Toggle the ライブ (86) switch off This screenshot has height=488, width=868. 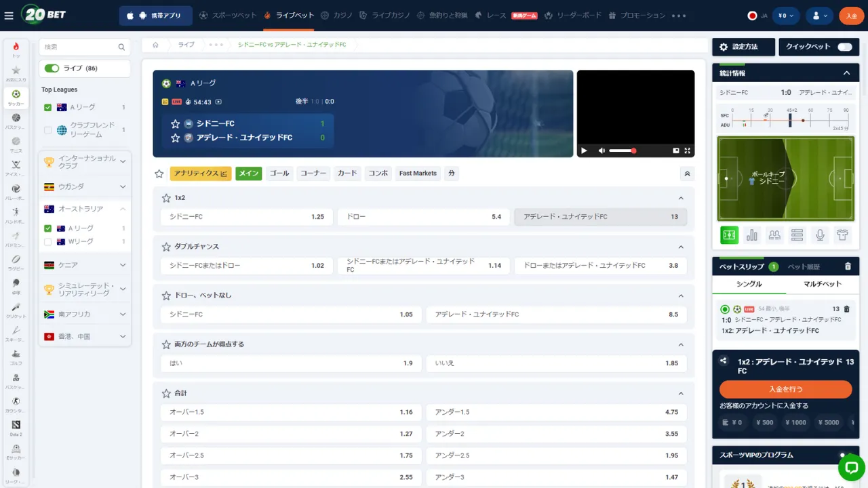pyautogui.click(x=52, y=68)
